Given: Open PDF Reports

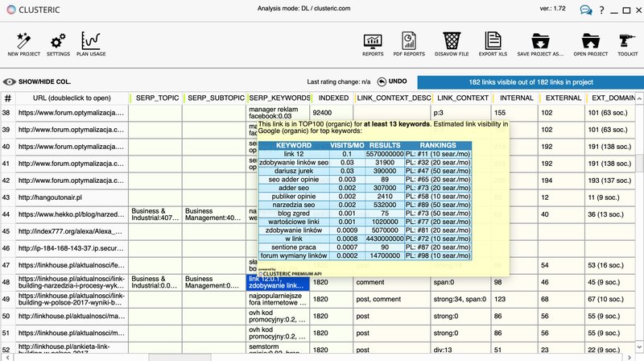Looking at the screenshot, I should click(x=409, y=44).
